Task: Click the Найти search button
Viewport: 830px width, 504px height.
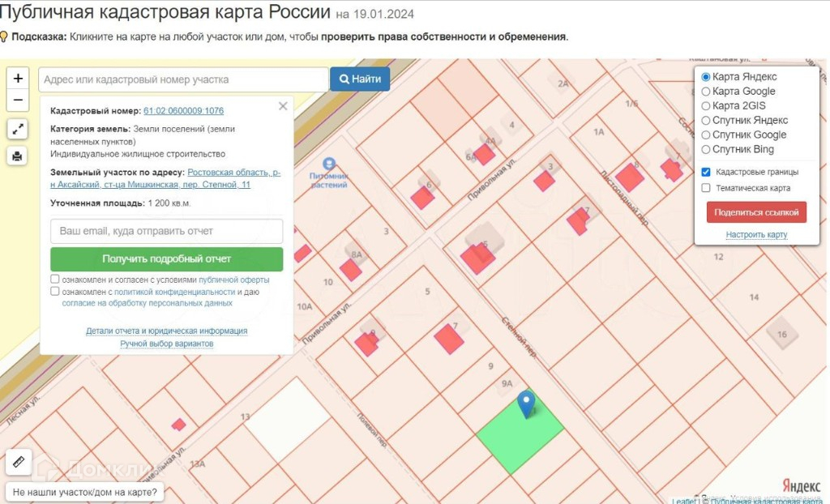Action: [360, 79]
